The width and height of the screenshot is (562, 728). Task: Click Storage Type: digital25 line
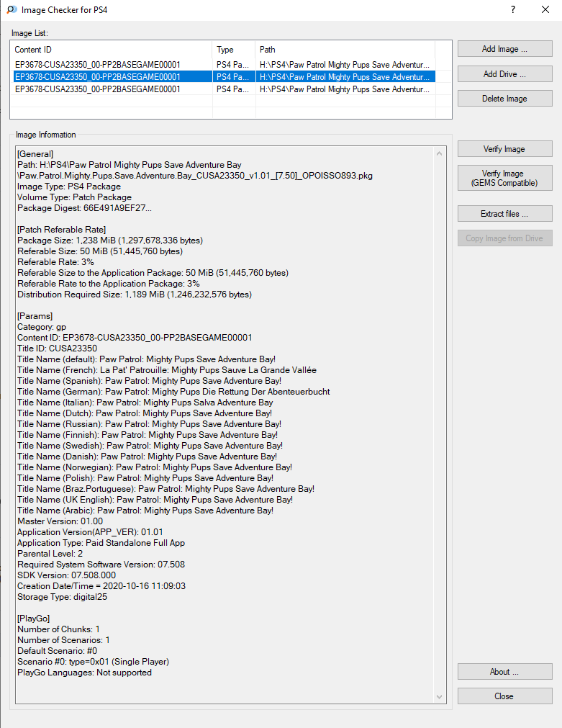[62, 597]
